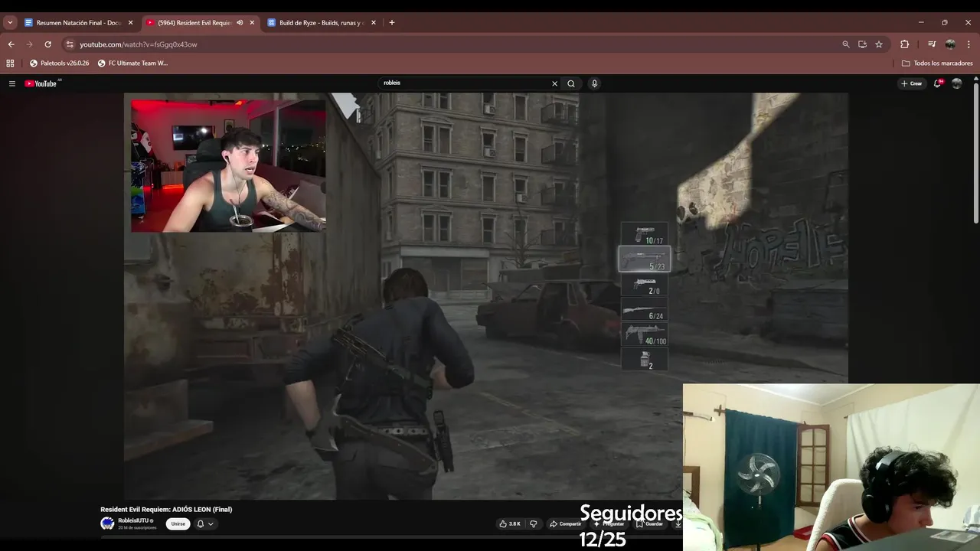
Task: Mute the Resident Evil tab via speaker icon
Action: (x=240, y=23)
